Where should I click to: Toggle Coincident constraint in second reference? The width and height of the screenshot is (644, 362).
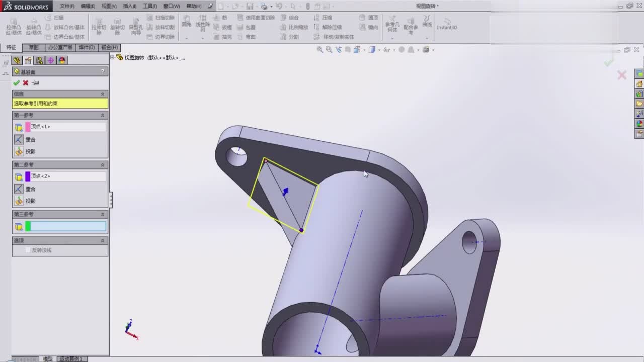[x=19, y=189]
